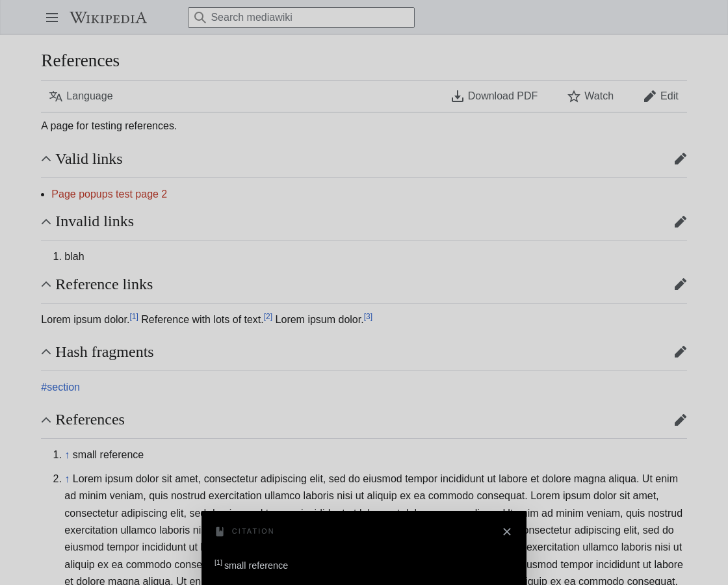Edit the References section
728x585 pixels.
(x=680, y=420)
